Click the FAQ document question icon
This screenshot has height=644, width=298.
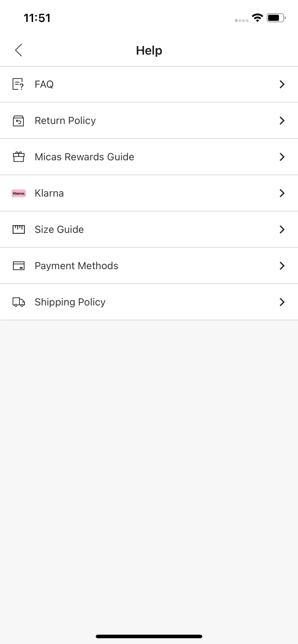pos(18,84)
